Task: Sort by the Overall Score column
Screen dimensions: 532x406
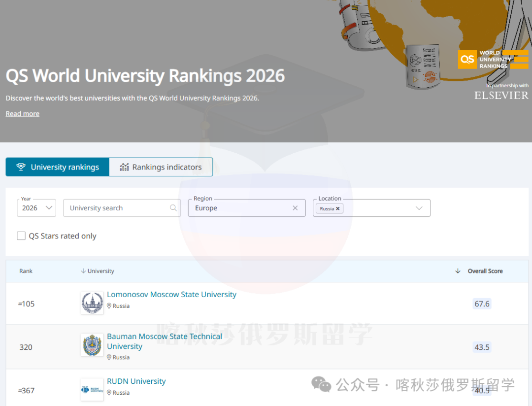Action: click(x=485, y=271)
